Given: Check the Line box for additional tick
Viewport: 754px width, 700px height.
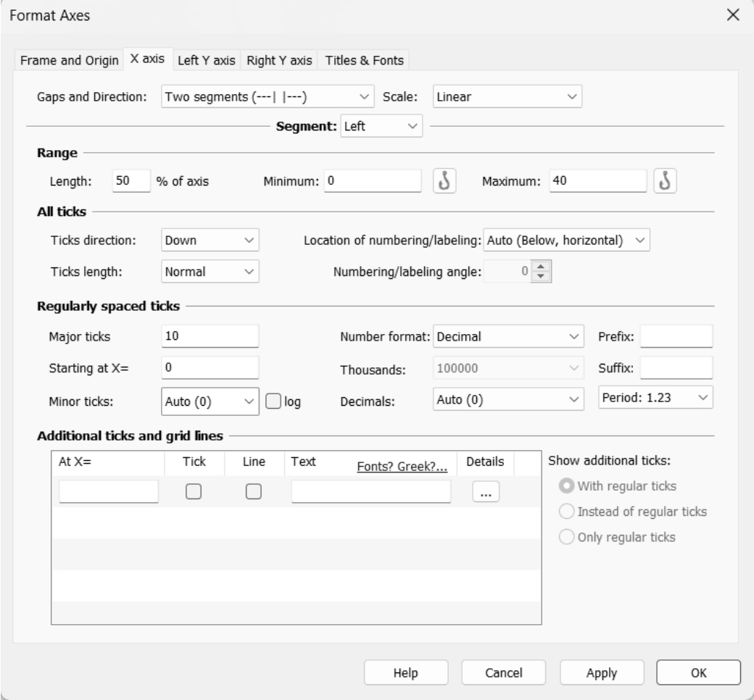Looking at the screenshot, I should coord(253,492).
